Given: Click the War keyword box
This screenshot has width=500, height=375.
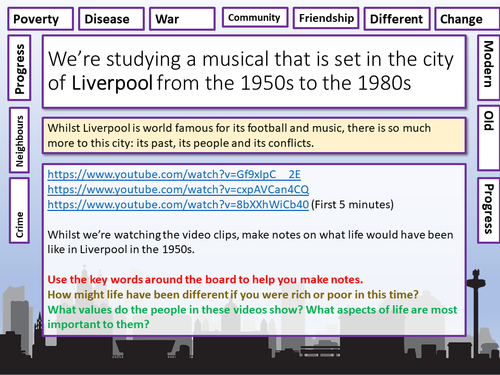Looking at the screenshot, I should 182,19.
